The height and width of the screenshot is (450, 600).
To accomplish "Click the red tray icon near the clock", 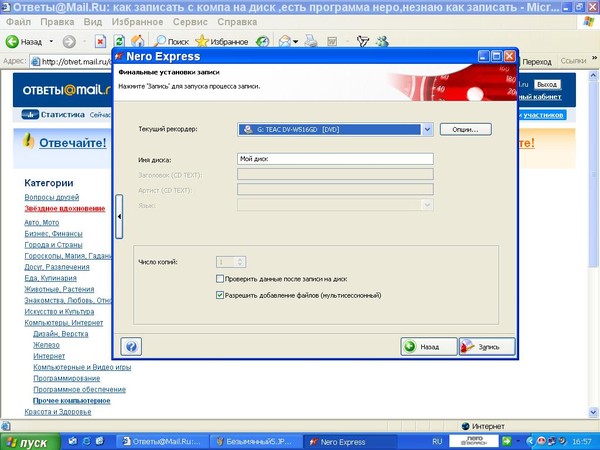I will pyautogui.click(x=541, y=442).
